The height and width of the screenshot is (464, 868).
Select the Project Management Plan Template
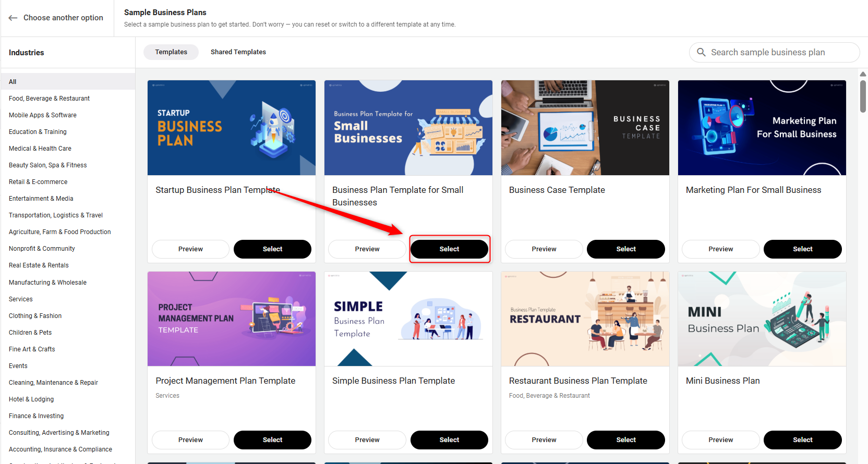(273, 440)
